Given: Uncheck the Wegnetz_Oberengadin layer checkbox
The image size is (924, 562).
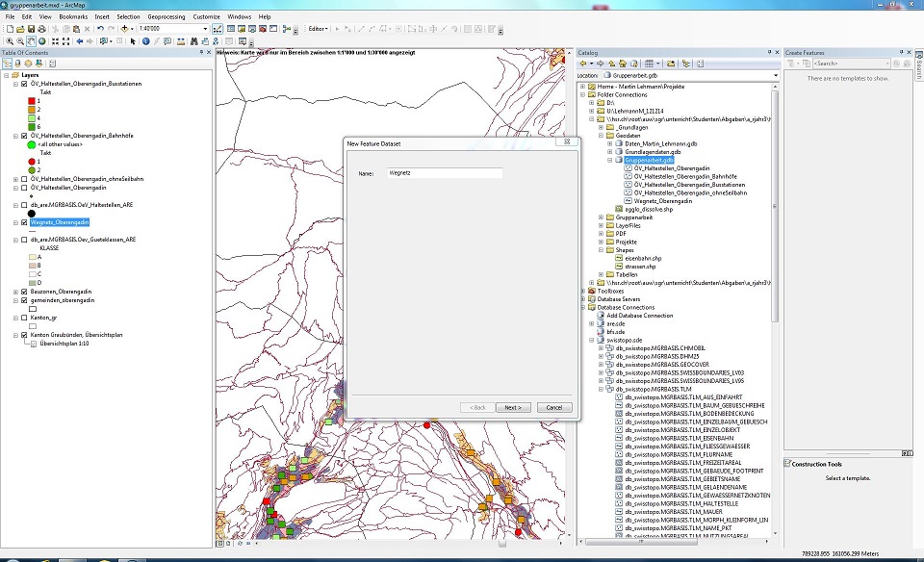Looking at the screenshot, I should [x=24, y=222].
